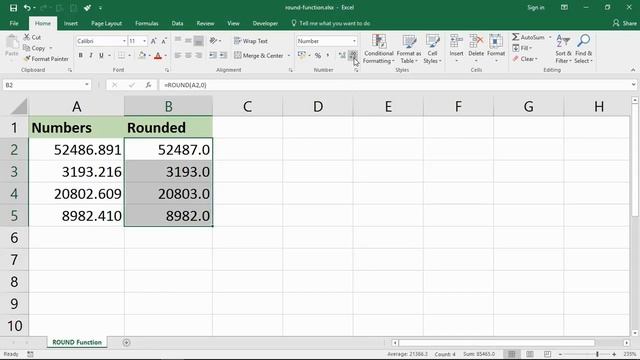Open the font color red A swatch
Screen dimensions: 640x360
pos(158,56)
